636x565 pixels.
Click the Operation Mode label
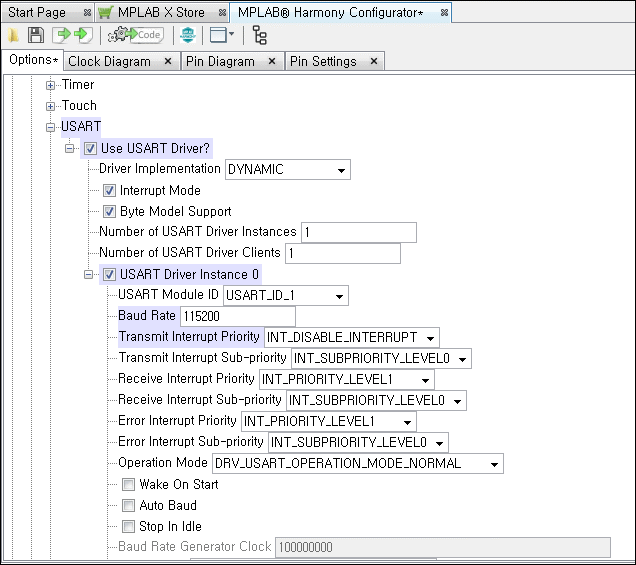[163, 463]
